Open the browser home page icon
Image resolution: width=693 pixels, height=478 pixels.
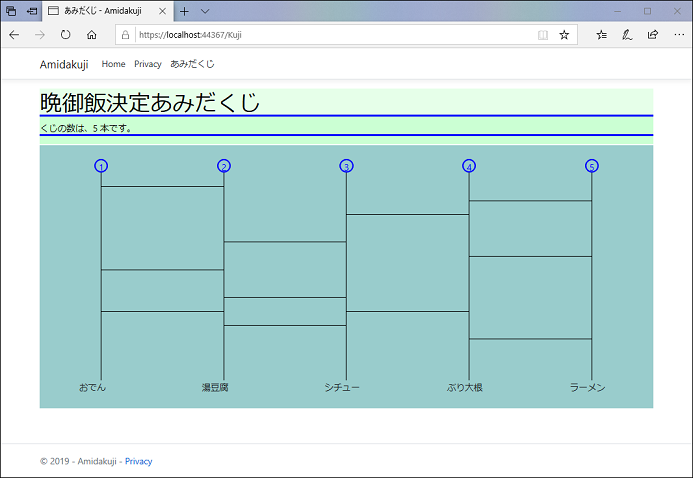[91, 35]
